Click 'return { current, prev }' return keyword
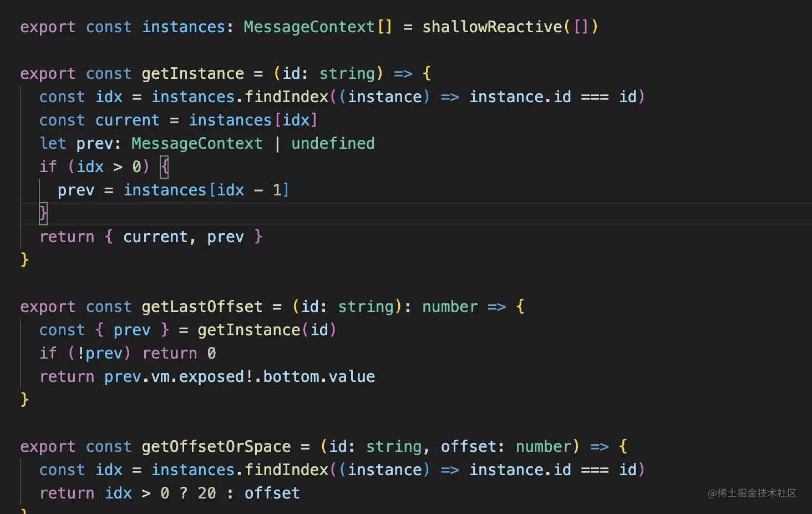Viewport: 812px width, 514px height. [x=67, y=236]
